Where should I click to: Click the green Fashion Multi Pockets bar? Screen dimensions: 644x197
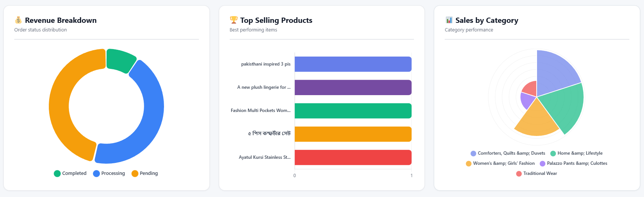[353, 111]
